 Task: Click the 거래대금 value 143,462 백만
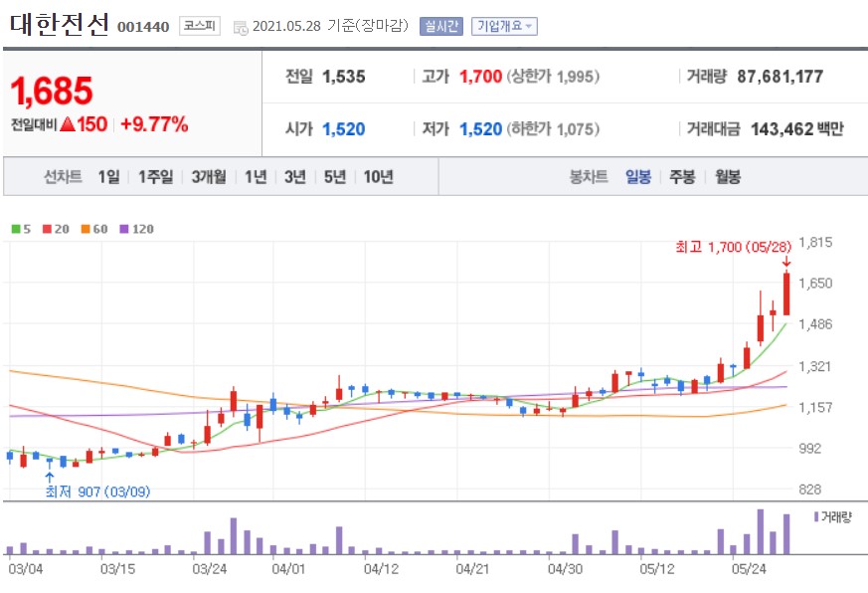797,129
